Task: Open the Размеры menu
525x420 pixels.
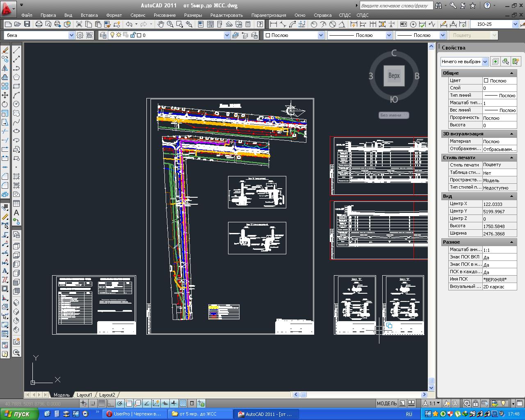Action: point(193,15)
